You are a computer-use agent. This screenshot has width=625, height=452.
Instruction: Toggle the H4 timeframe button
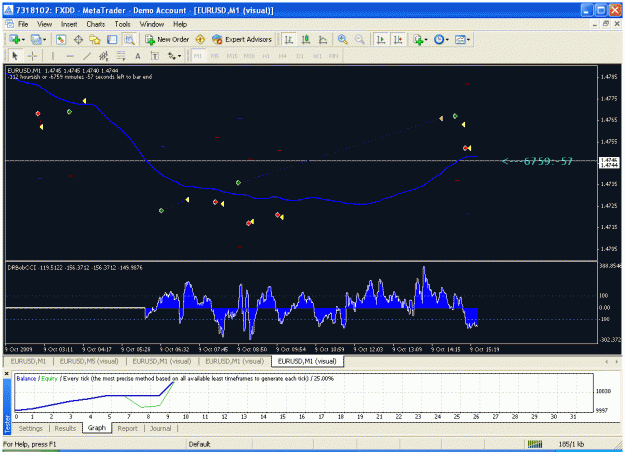[283, 56]
